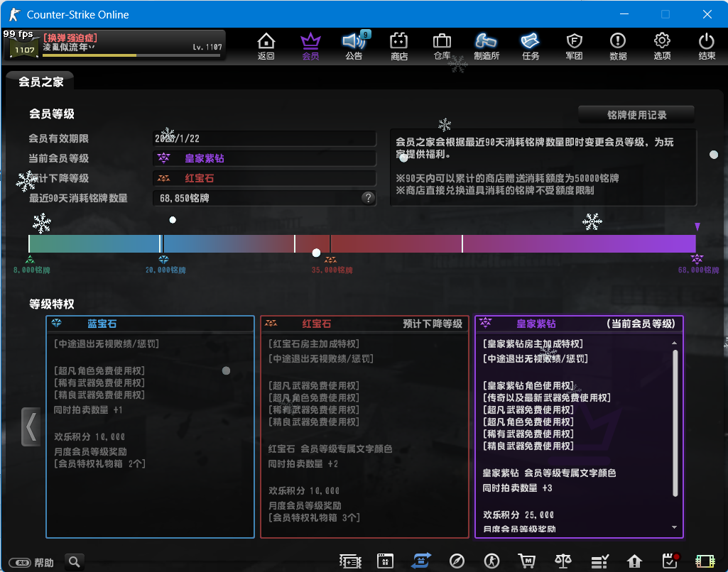Open 选项 settings gear
728x572 pixels.
tap(662, 45)
